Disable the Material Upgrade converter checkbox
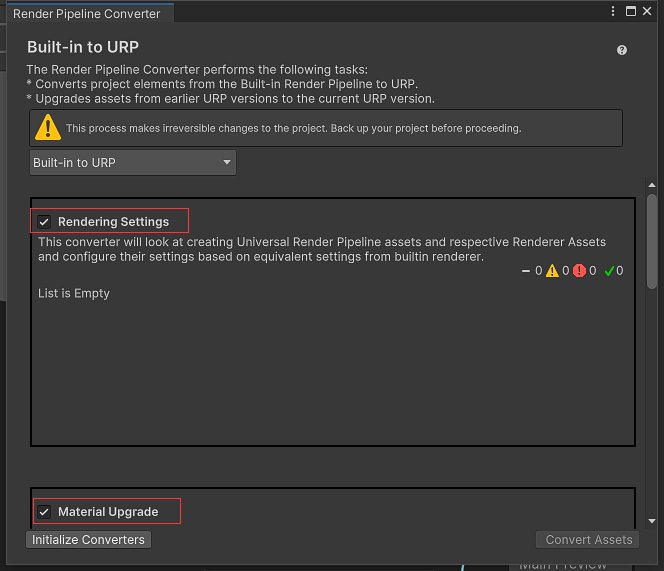Screen dimensions: 664x571 click(x=44, y=512)
